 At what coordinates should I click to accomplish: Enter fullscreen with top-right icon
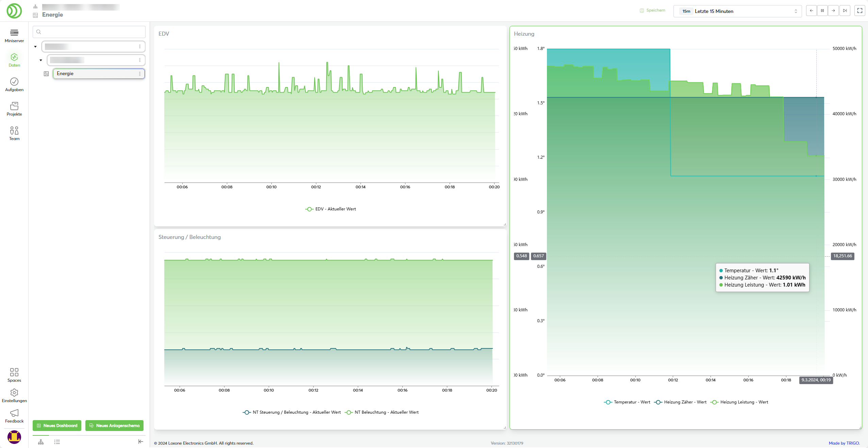pos(859,11)
